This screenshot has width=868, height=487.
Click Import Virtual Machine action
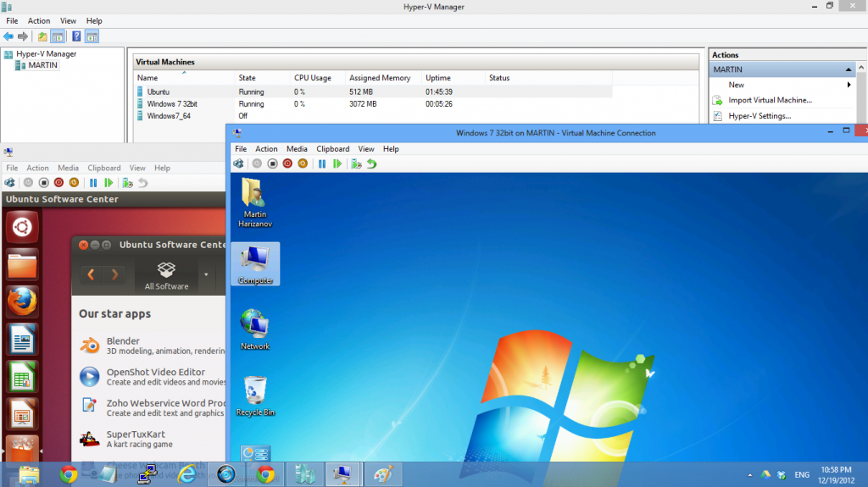coord(770,100)
